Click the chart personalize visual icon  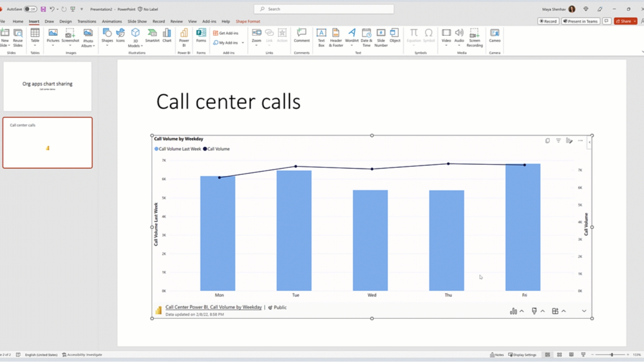[569, 141]
